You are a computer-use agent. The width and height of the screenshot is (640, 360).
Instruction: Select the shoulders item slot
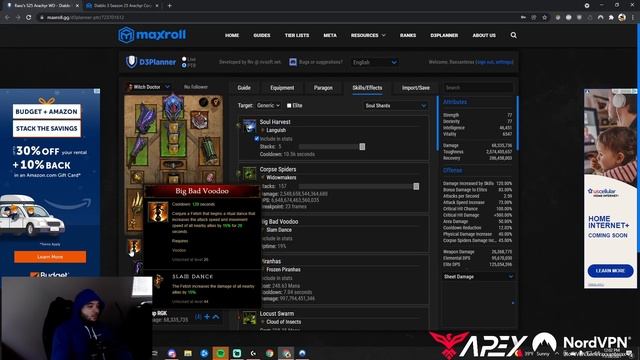145,118
